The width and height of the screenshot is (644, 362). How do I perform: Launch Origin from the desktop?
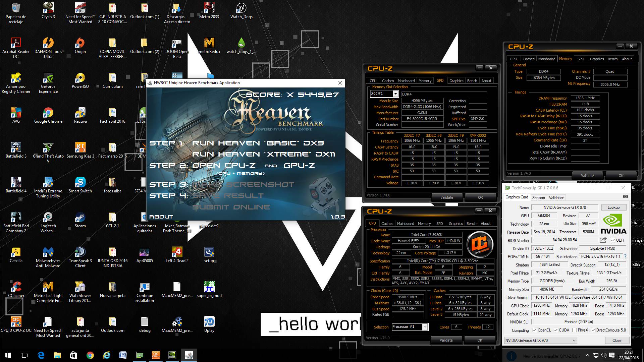tap(80, 46)
